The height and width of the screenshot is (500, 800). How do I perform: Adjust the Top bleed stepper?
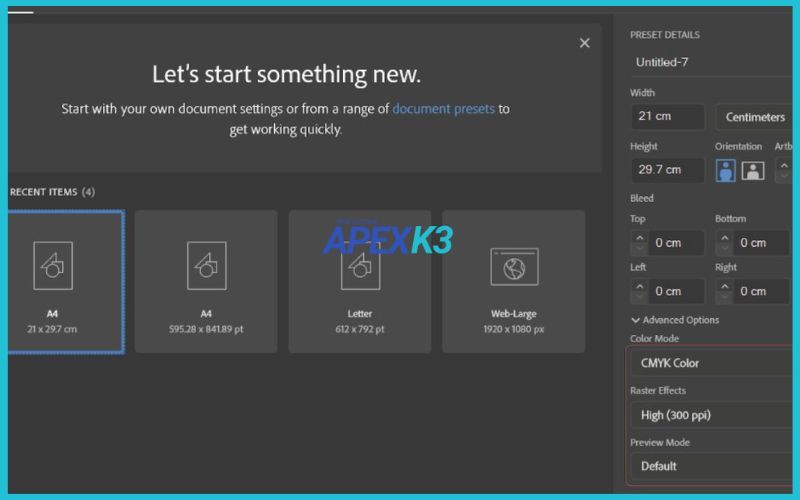point(638,243)
